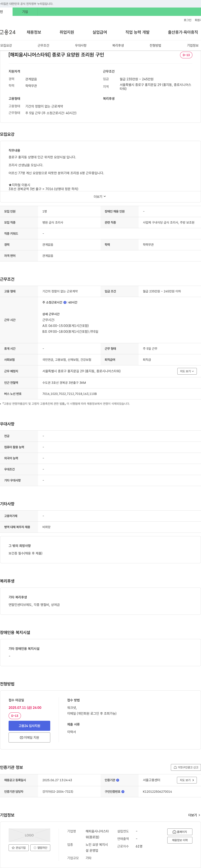Click the 로그인 link

[x=188, y=20]
